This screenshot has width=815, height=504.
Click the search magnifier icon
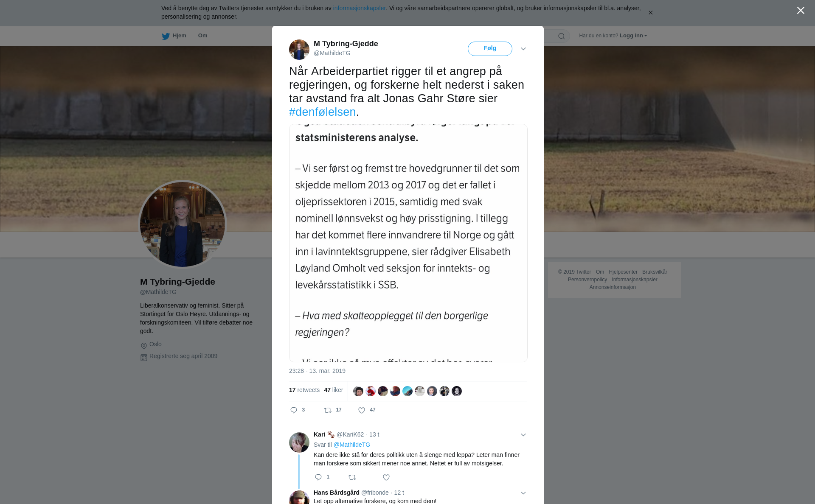click(x=561, y=36)
